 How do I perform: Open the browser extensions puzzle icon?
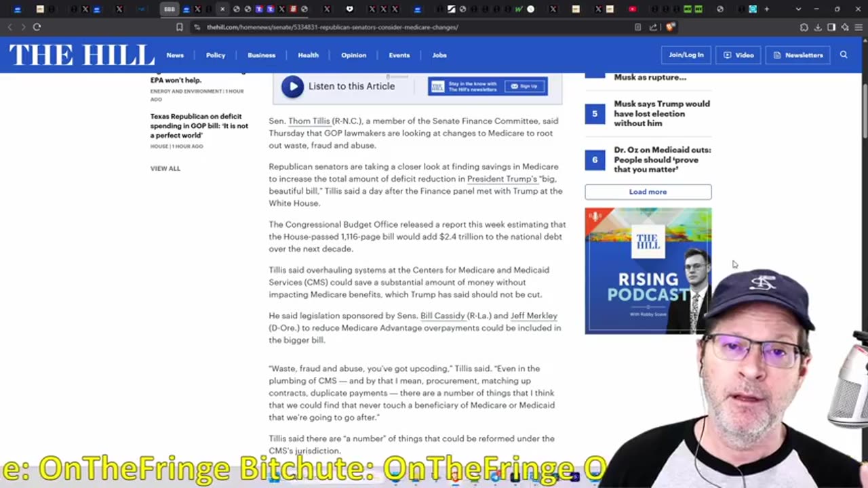804,27
